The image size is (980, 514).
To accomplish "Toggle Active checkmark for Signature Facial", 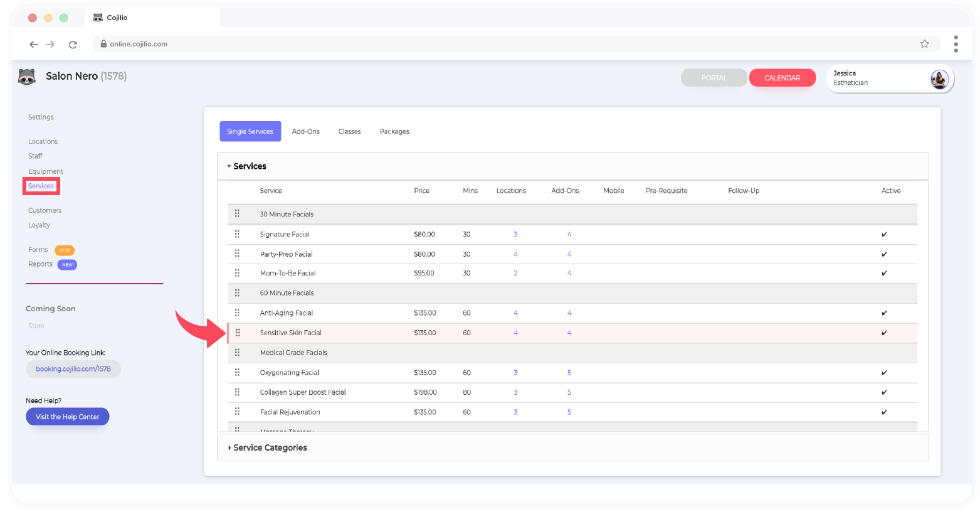I will coord(884,235).
